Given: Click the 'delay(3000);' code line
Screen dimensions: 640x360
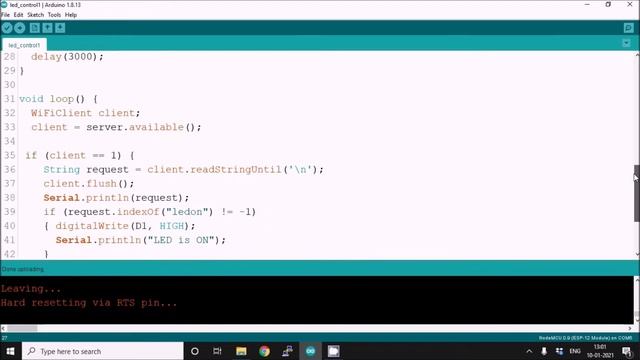Looking at the screenshot, I should (x=67, y=57).
